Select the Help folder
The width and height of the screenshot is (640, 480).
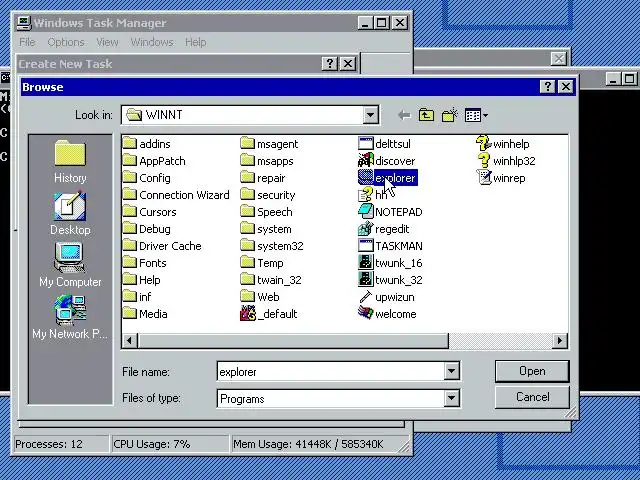142,280
